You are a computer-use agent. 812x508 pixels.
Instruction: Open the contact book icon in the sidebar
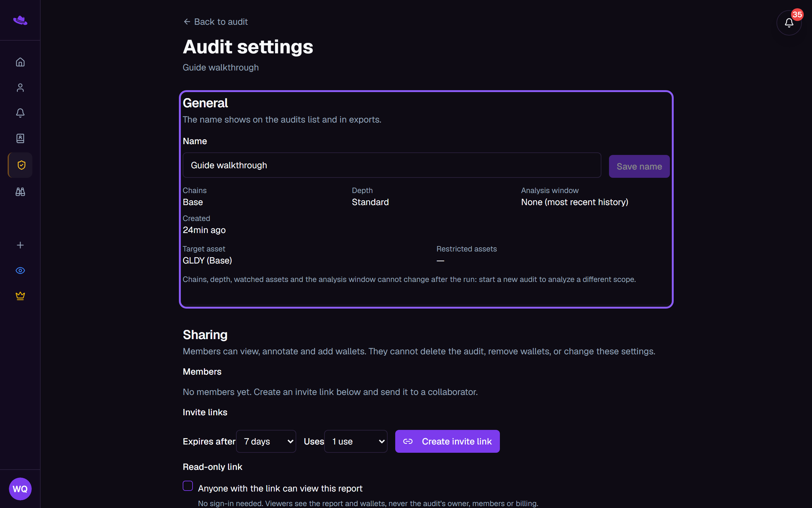tap(20, 138)
